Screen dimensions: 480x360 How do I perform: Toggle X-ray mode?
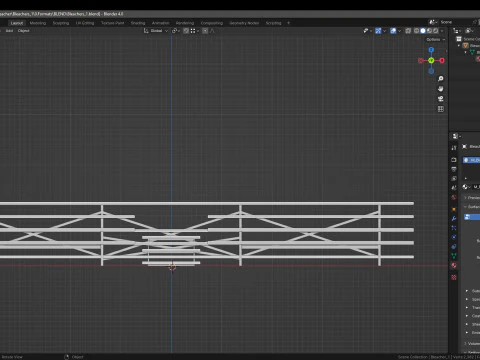point(408,31)
